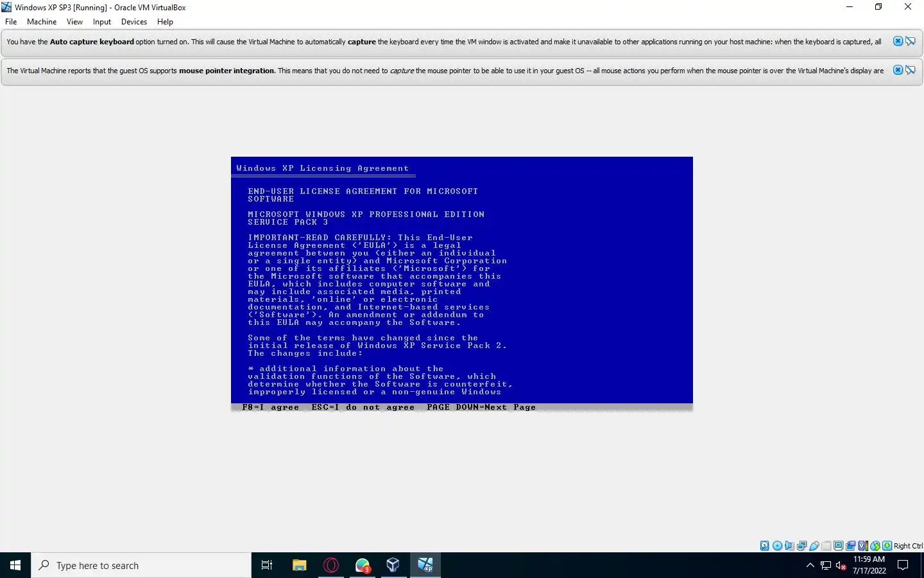The image size is (924, 578).
Task: Click the audio indicator in status bar
Action: point(789,546)
